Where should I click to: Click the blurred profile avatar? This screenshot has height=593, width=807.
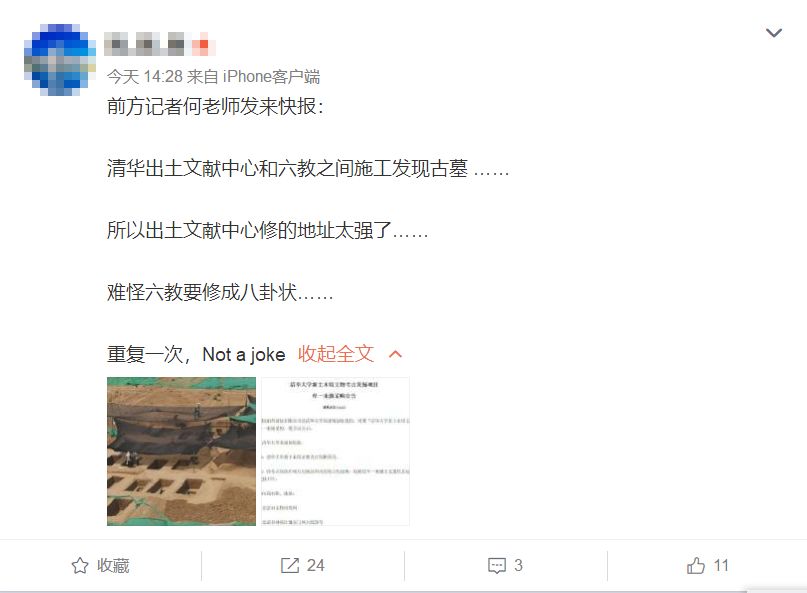pyautogui.click(x=60, y=60)
